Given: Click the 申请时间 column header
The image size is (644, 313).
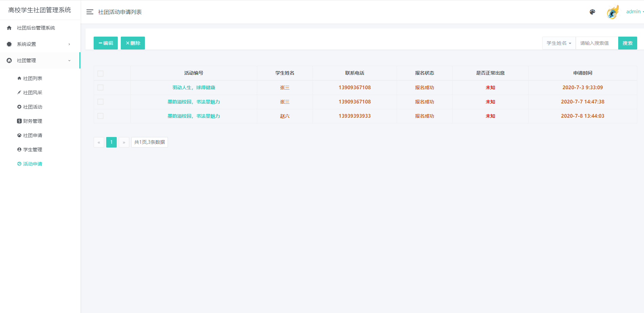Looking at the screenshot, I should (583, 73).
